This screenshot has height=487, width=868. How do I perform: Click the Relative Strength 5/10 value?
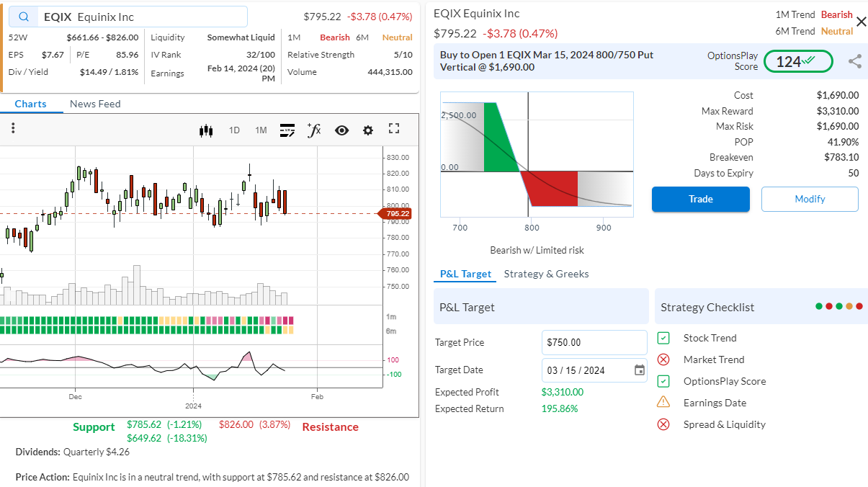tap(403, 55)
